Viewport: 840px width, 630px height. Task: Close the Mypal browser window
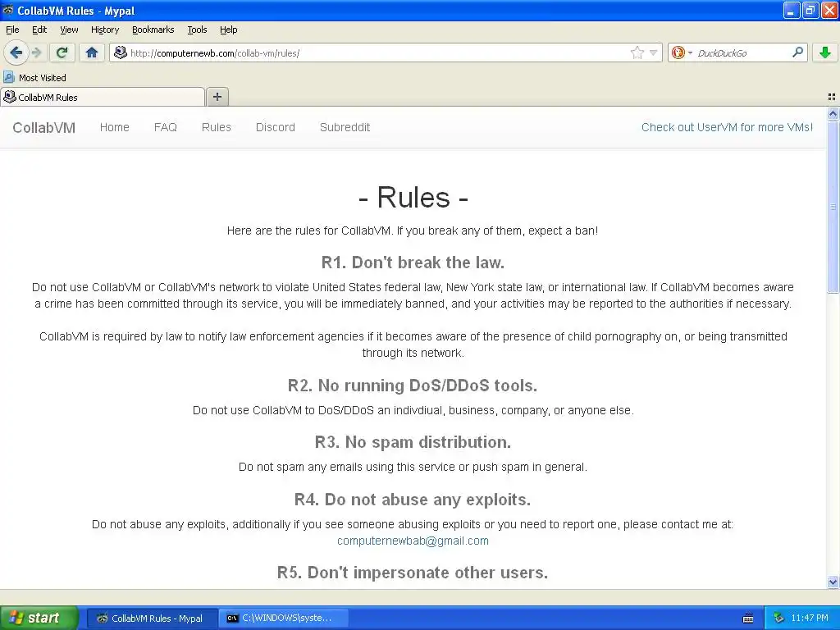coord(829,11)
